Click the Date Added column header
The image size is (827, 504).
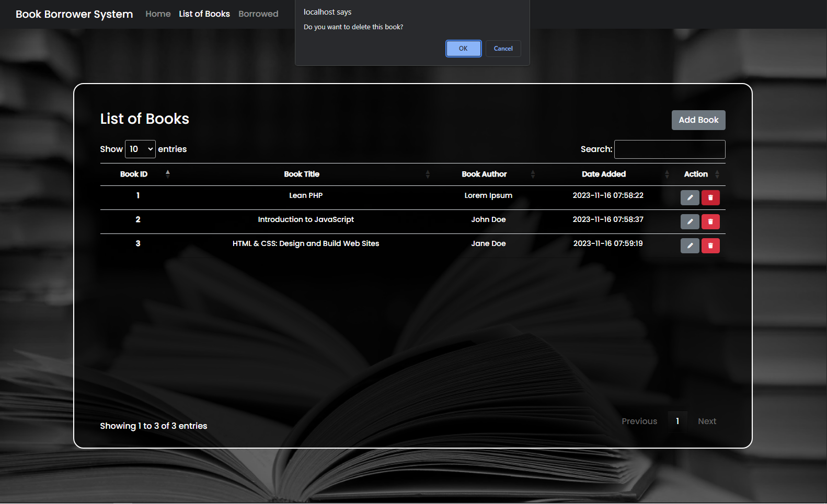(604, 174)
